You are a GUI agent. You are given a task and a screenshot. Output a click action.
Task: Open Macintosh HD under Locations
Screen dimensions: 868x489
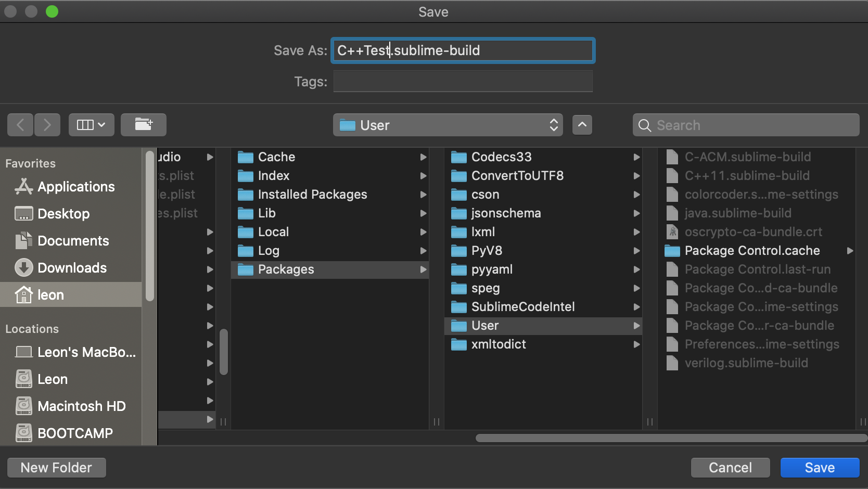pyautogui.click(x=81, y=406)
